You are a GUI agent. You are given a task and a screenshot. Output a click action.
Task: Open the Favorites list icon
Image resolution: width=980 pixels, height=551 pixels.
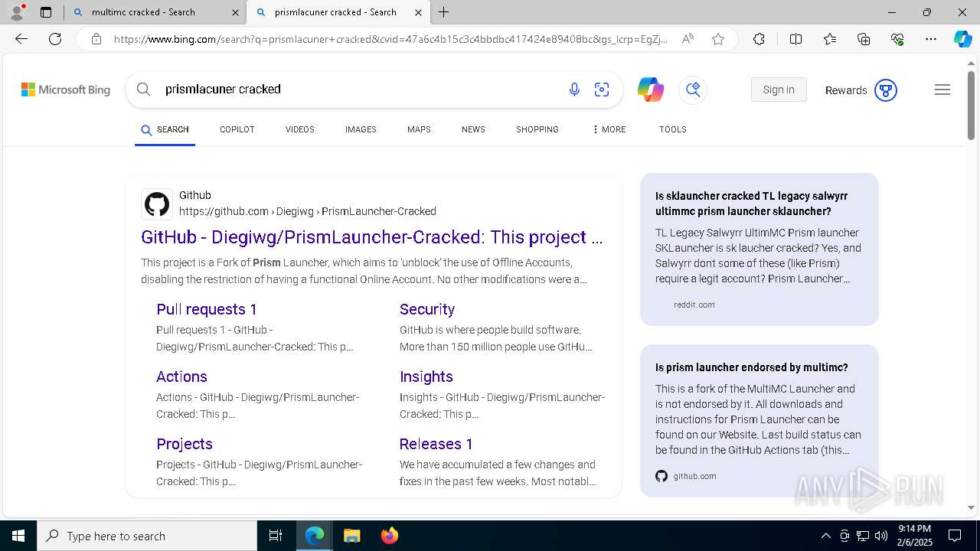830,39
